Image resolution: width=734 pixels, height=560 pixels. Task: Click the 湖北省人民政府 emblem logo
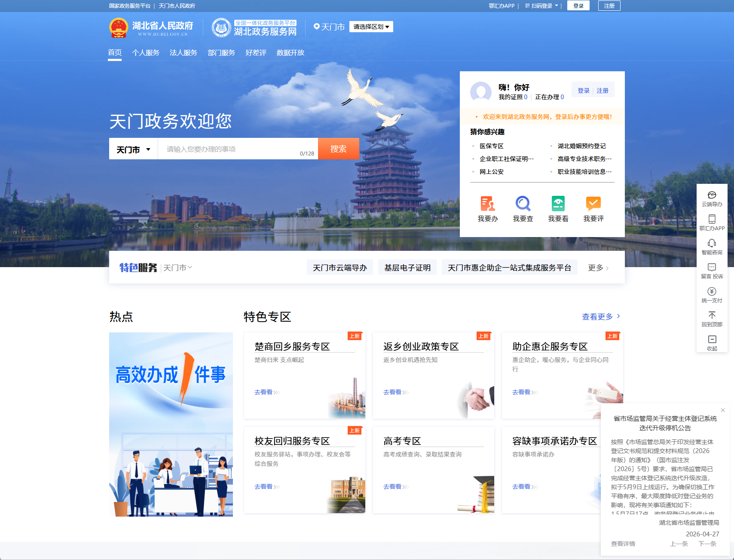coord(119,28)
